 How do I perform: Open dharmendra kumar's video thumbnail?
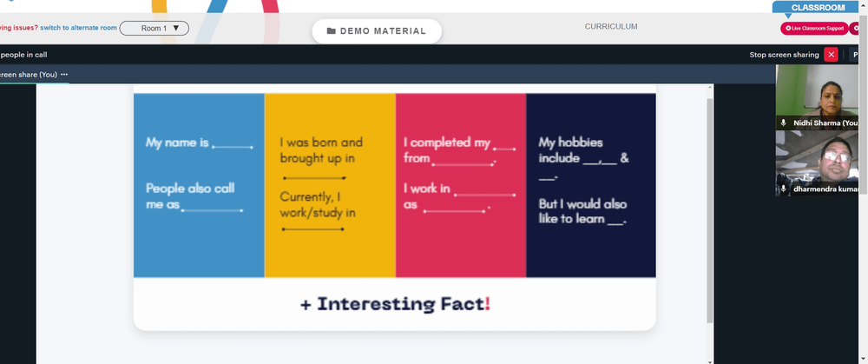click(x=817, y=162)
